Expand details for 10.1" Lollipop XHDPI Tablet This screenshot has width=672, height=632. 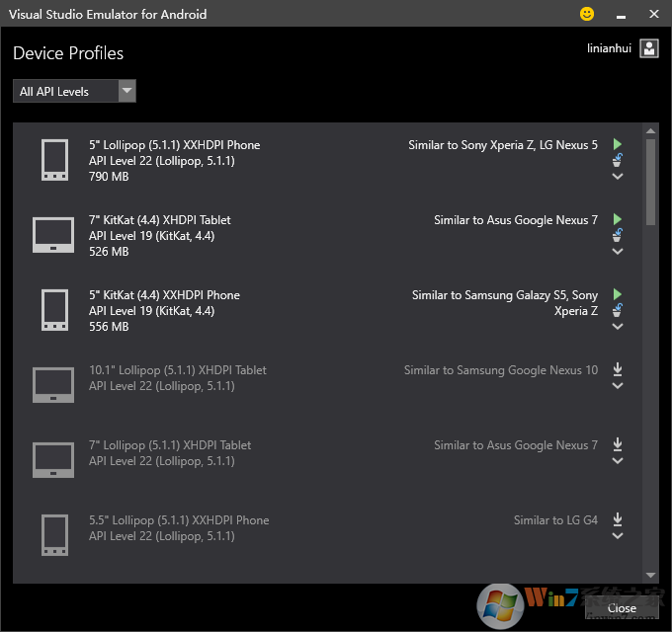pyautogui.click(x=618, y=386)
